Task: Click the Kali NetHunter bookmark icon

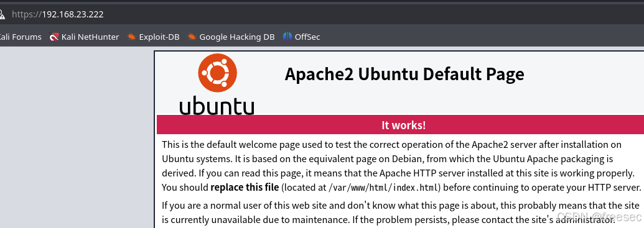Action: [54, 37]
